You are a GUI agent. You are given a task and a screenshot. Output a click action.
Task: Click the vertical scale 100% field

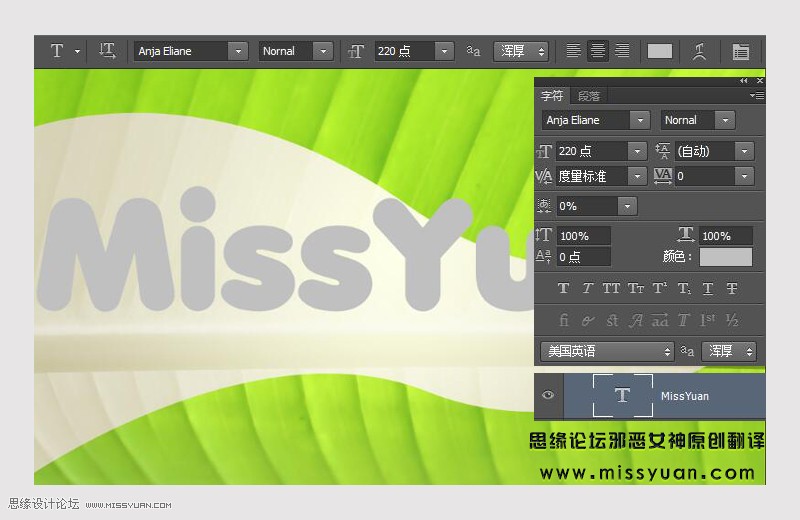tap(582, 236)
